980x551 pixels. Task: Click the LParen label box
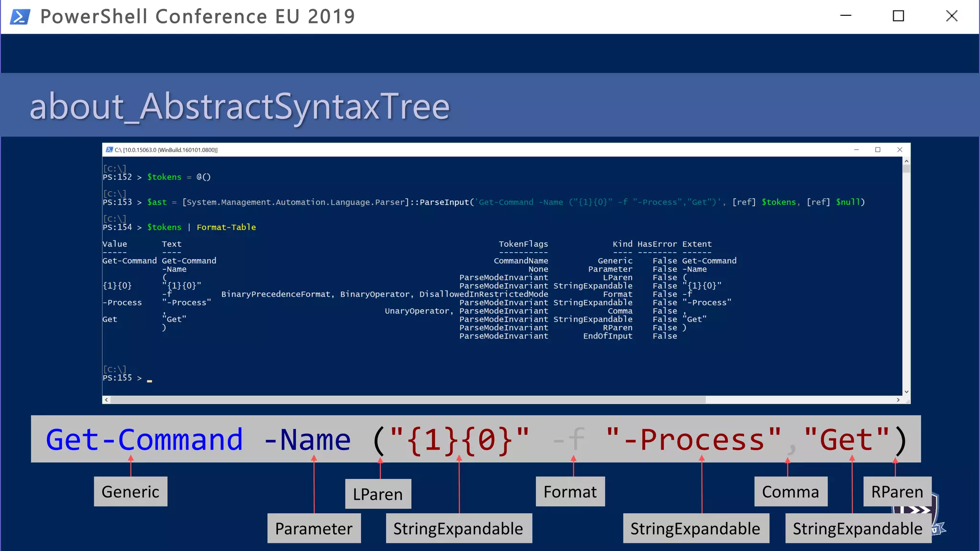click(x=378, y=494)
